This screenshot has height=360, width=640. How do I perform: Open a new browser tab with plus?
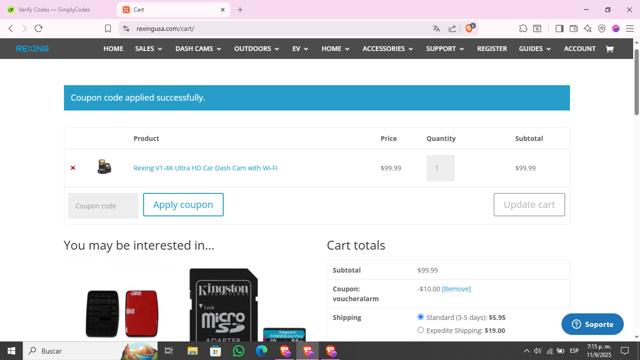click(x=240, y=10)
